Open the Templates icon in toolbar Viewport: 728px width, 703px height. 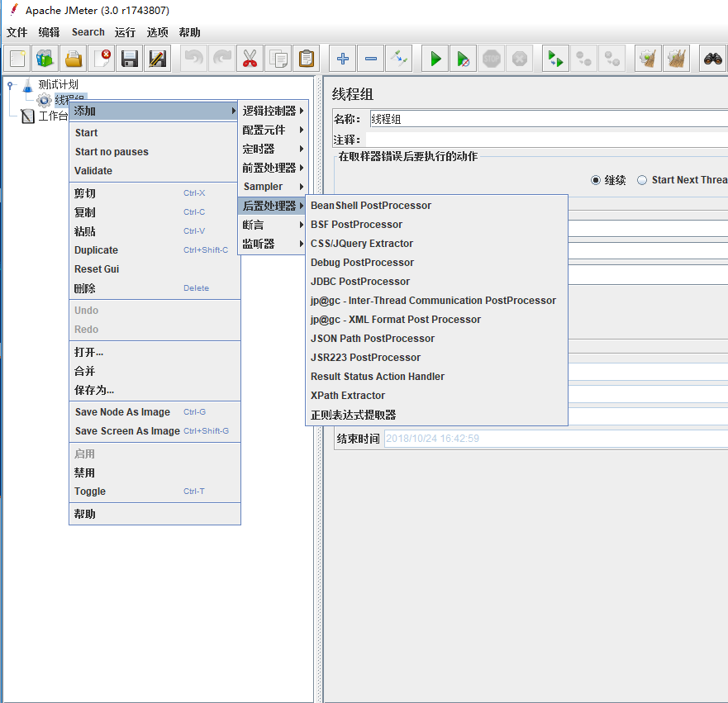45,59
